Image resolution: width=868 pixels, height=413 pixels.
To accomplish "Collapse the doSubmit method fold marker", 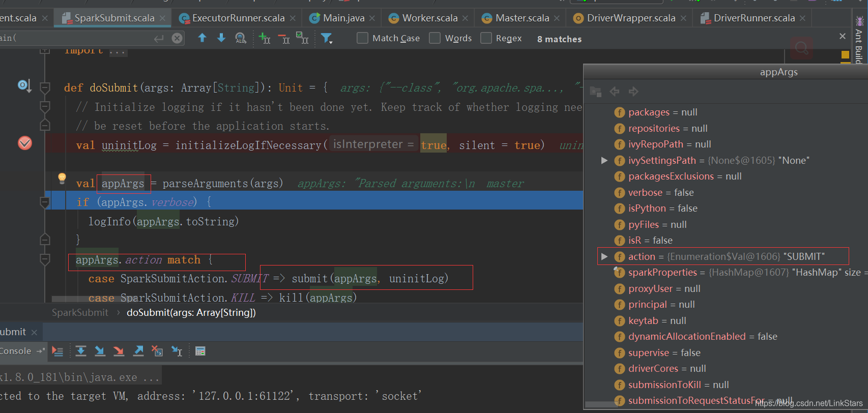I will tap(45, 88).
